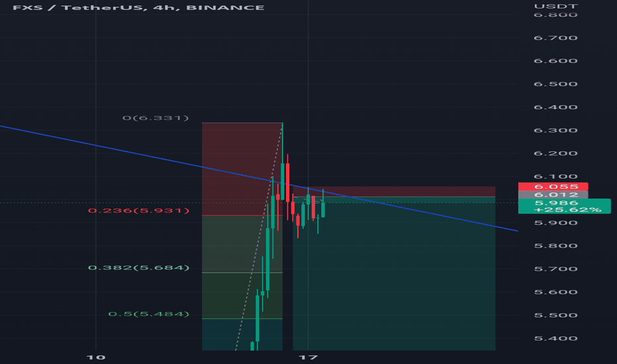This screenshot has height=364, width=617.
Task: Click the 6.600 price axis value
Action: [x=555, y=61]
